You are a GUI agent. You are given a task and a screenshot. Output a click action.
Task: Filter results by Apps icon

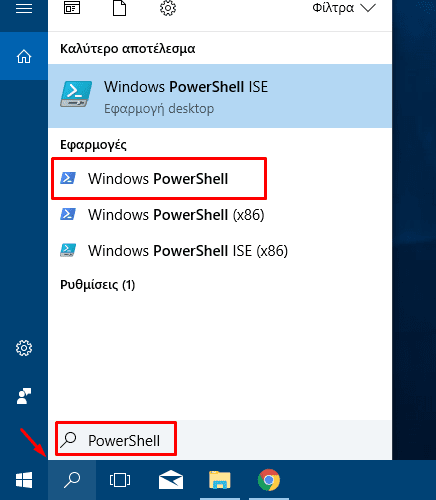click(72, 8)
